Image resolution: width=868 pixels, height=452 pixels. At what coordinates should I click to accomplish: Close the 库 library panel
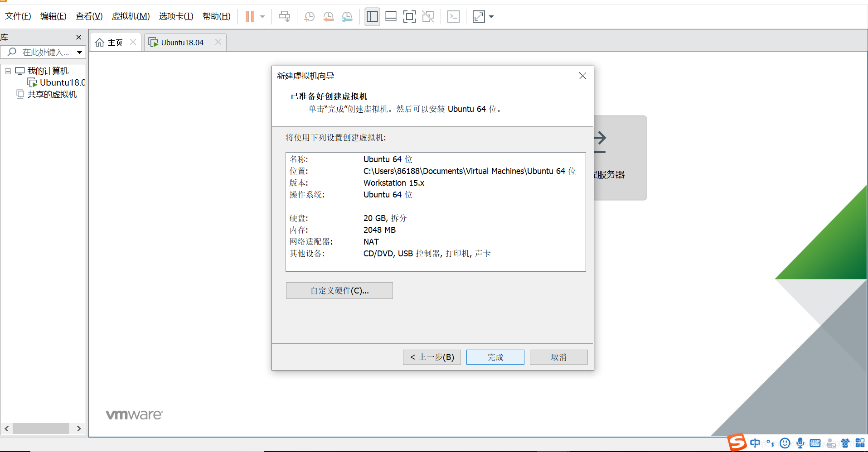(78, 37)
